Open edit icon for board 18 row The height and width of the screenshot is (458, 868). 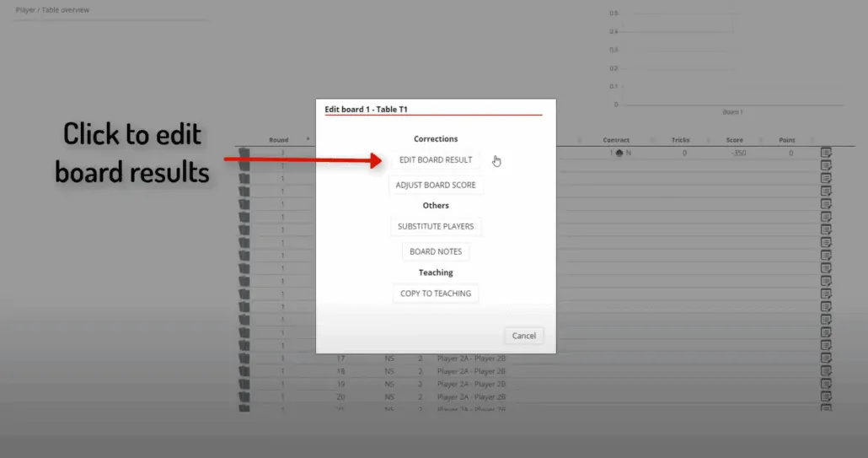pyautogui.click(x=826, y=371)
